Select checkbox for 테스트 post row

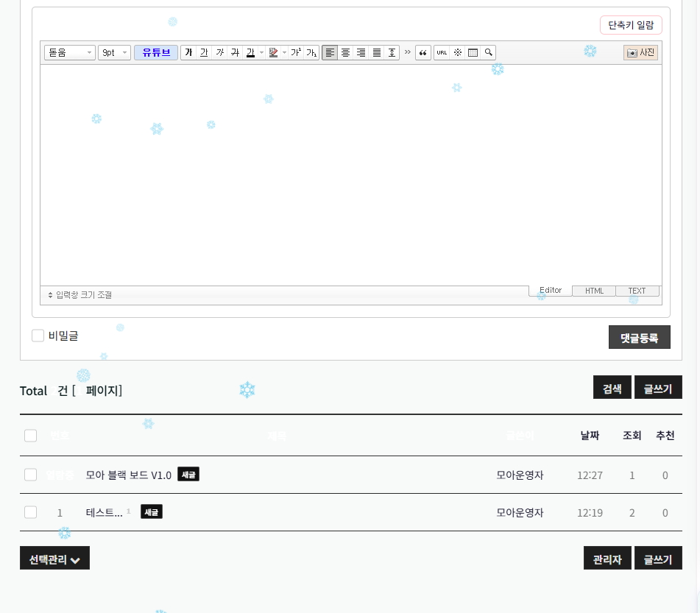(30, 512)
